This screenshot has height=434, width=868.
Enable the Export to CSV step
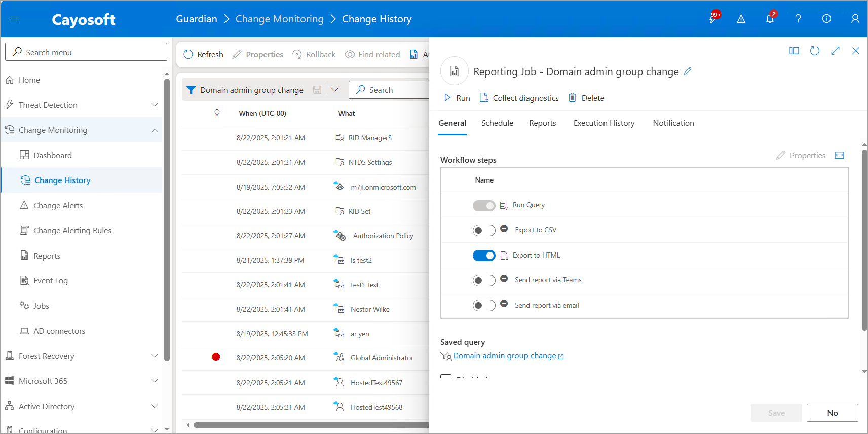484,230
